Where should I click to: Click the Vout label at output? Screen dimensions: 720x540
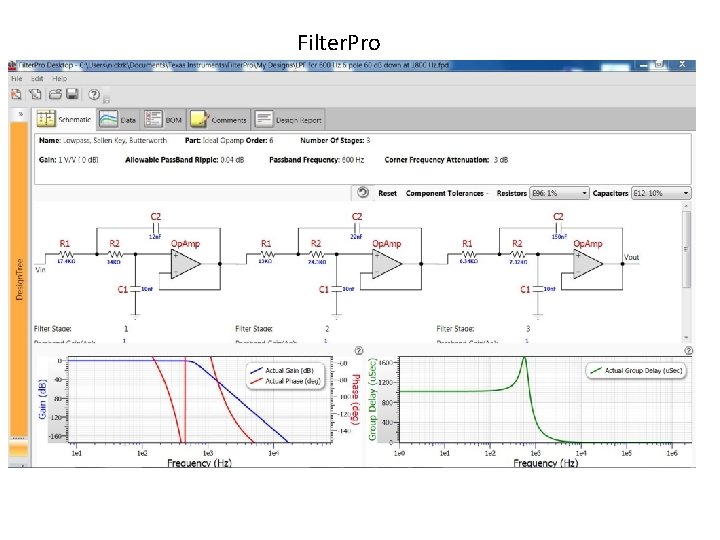point(631,257)
